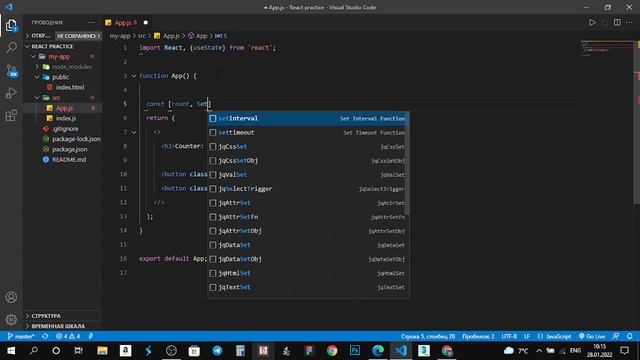Fold the fragment block on line 7
640x360 pixels.
[134, 132]
